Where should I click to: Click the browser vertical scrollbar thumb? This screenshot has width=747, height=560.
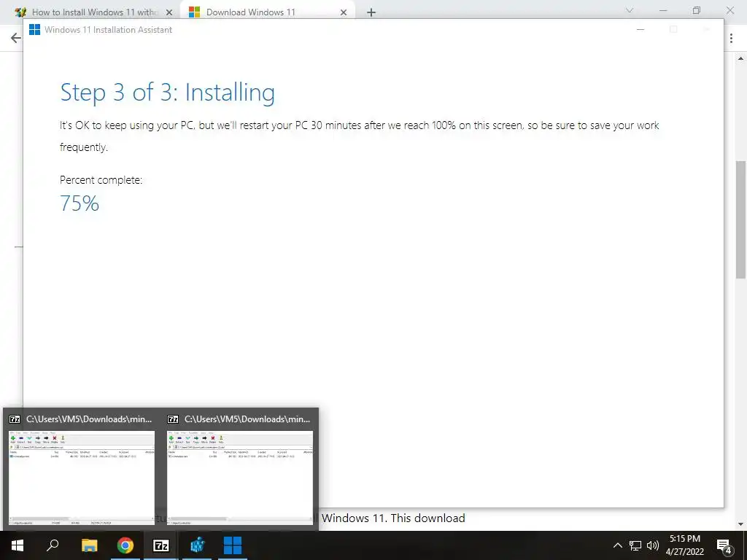coord(740,219)
